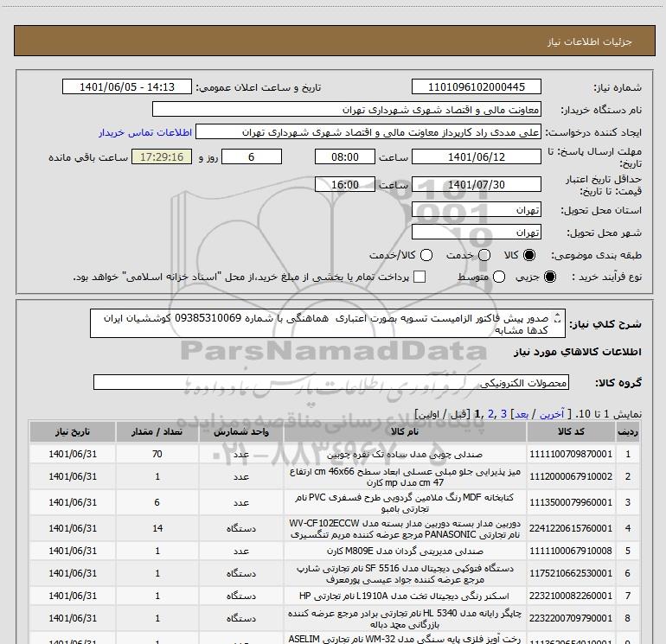Click the description box scroll arrows
This screenshot has height=644, width=666.
[x=558, y=317]
